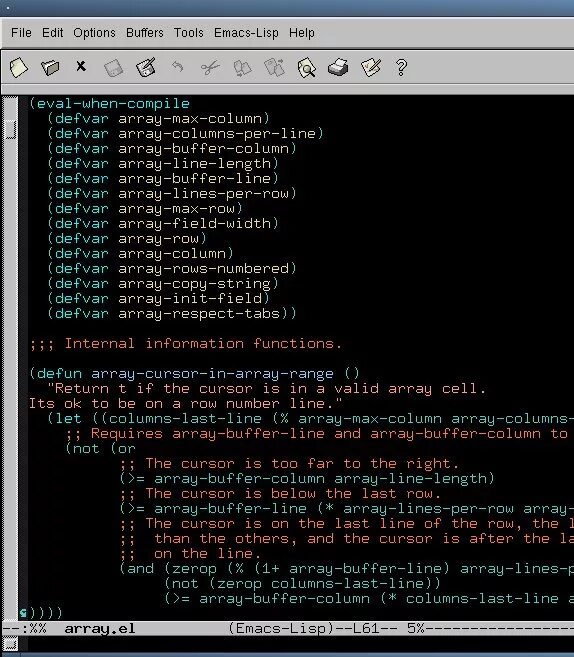
Task: Click the 'on the line.' comment
Action: point(190,554)
